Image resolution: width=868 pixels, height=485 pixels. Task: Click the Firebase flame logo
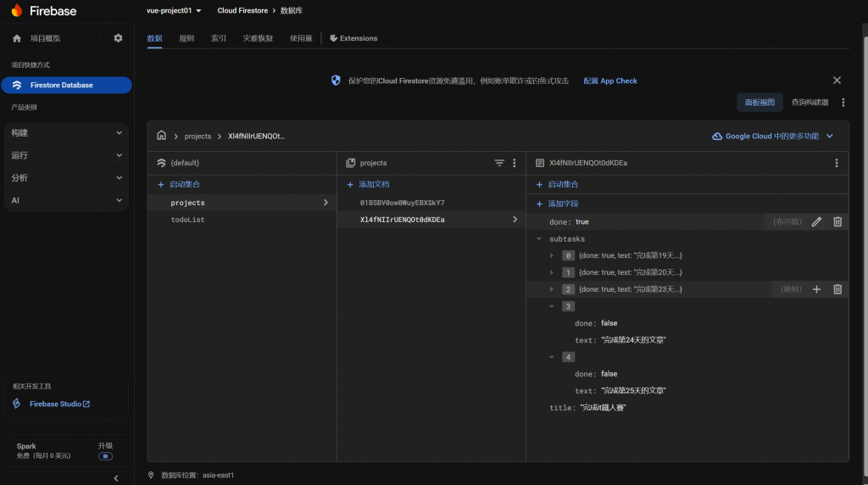tap(17, 10)
